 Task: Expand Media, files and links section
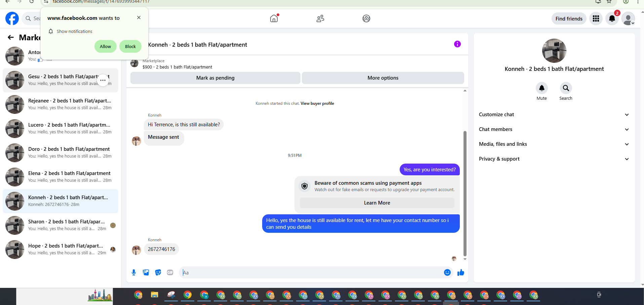pyautogui.click(x=554, y=144)
